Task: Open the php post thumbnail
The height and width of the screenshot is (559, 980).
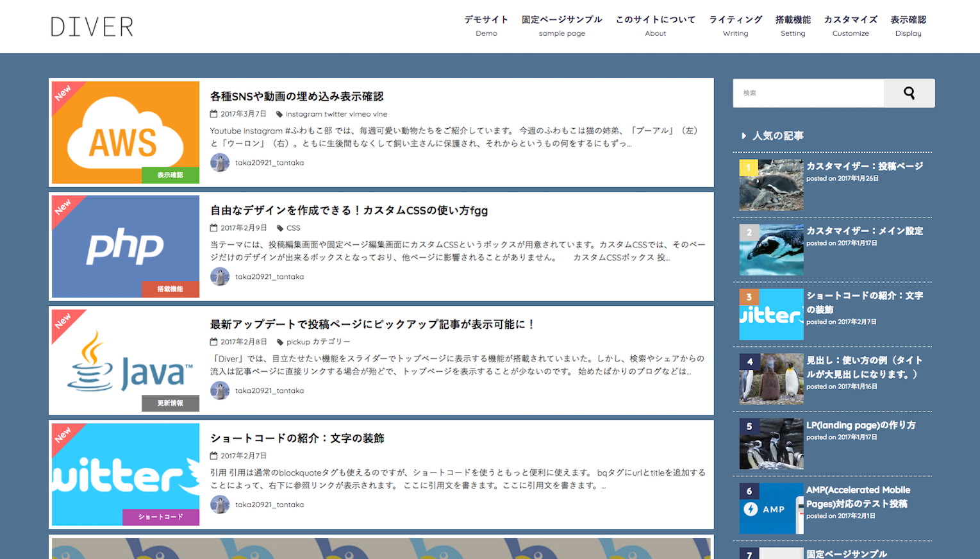Action: click(x=126, y=247)
